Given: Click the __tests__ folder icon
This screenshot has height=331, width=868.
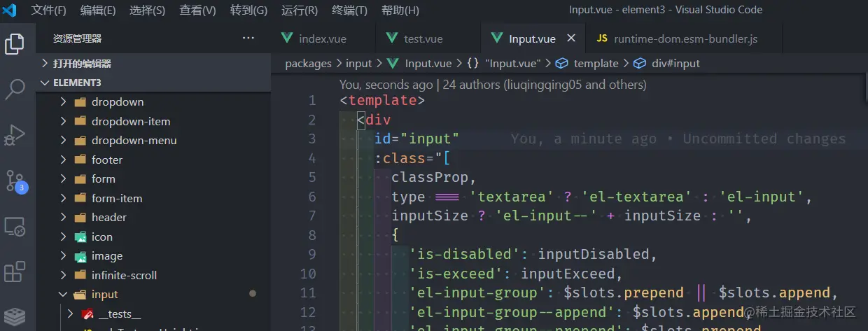Looking at the screenshot, I should click(x=87, y=314).
